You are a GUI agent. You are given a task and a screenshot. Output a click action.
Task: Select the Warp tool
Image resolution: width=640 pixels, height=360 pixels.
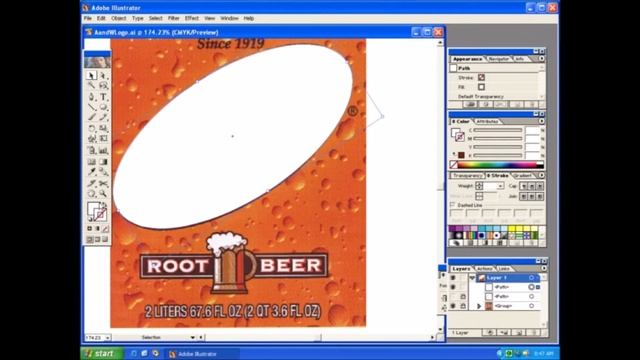click(92, 139)
